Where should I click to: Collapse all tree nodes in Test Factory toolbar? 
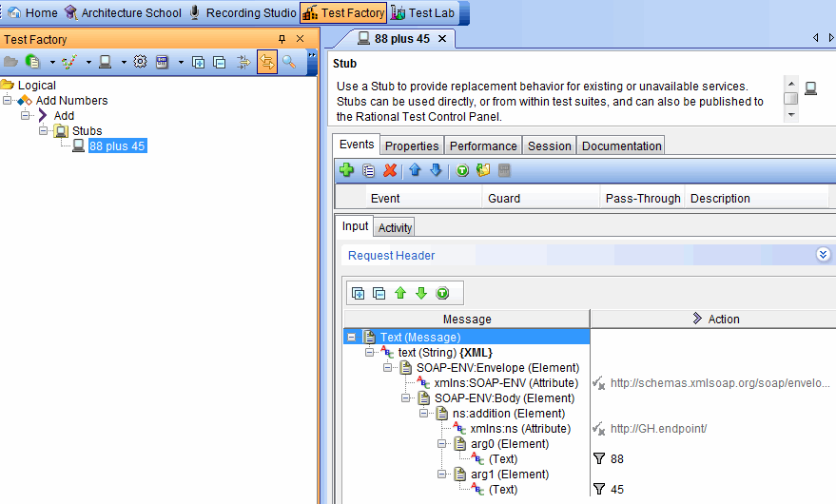(x=220, y=62)
